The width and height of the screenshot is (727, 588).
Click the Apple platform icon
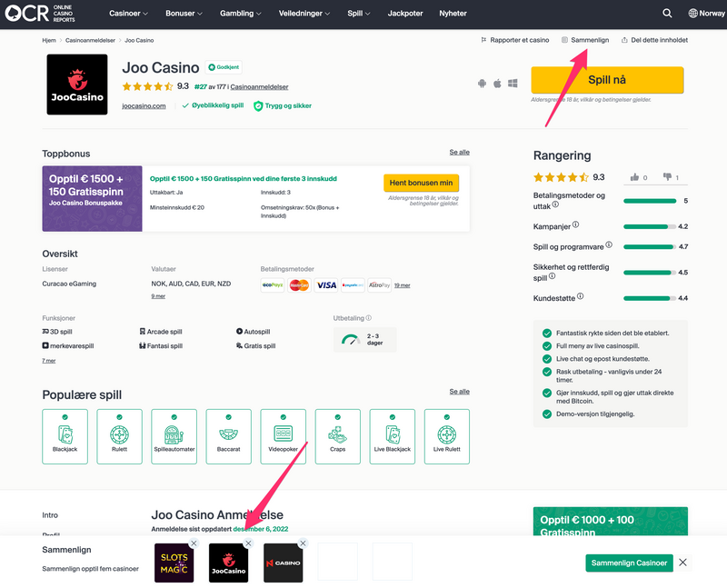pyautogui.click(x=497, y=84)
